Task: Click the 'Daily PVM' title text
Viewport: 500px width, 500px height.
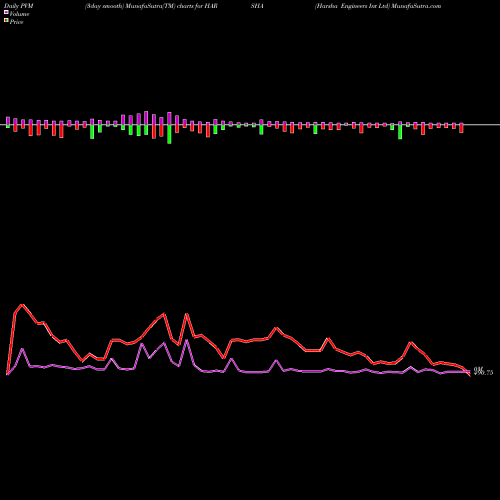Action: click(19, 6)
